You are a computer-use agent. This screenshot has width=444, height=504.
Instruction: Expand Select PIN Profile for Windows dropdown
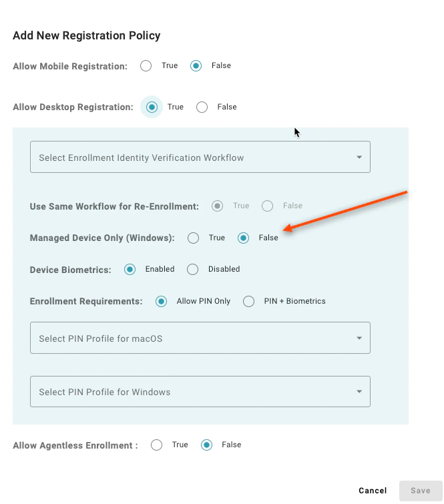200,391
